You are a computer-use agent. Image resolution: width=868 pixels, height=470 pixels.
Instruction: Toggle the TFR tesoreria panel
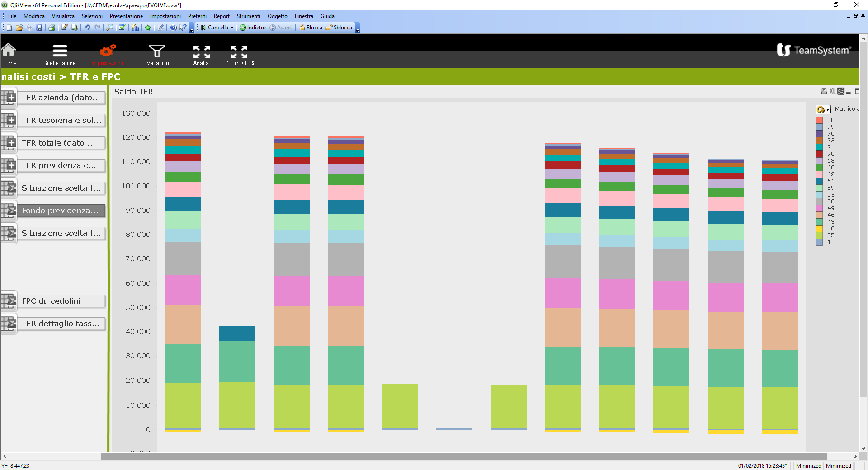coord(9,120)
